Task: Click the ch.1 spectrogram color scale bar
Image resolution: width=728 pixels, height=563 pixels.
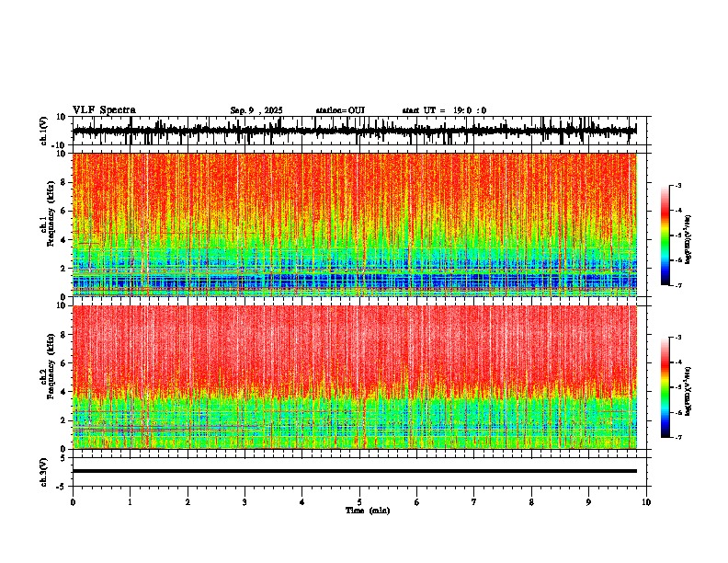Action: tap(665, 236)
